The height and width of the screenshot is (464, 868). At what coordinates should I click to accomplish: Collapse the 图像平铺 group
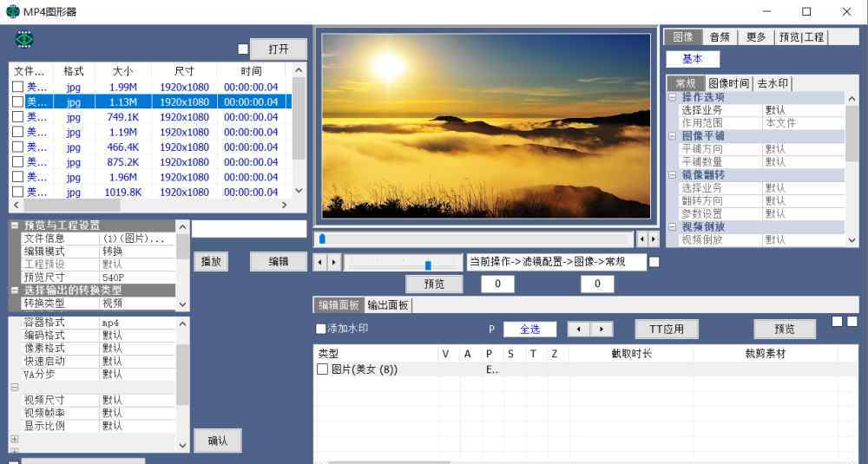click(x=672, y=135)
